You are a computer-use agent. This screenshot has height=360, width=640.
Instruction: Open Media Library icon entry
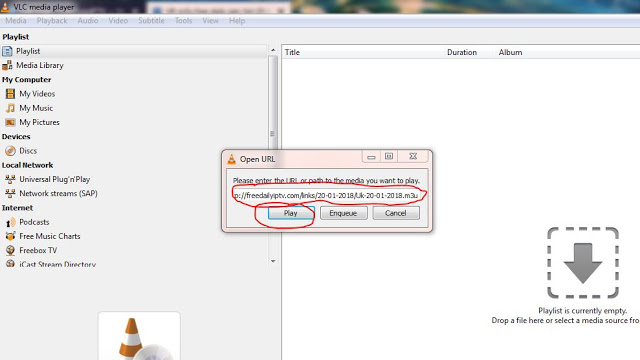point(7,65)
